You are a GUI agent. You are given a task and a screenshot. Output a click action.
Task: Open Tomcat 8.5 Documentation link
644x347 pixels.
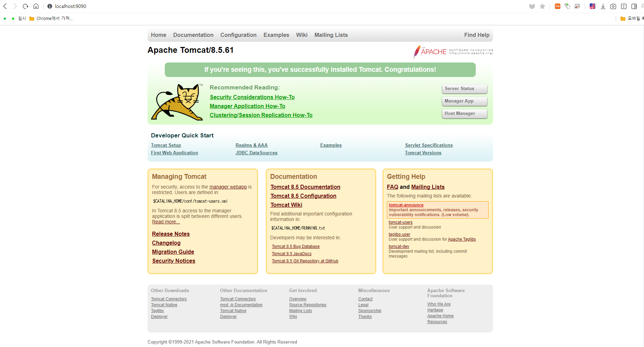click(305, 187)
